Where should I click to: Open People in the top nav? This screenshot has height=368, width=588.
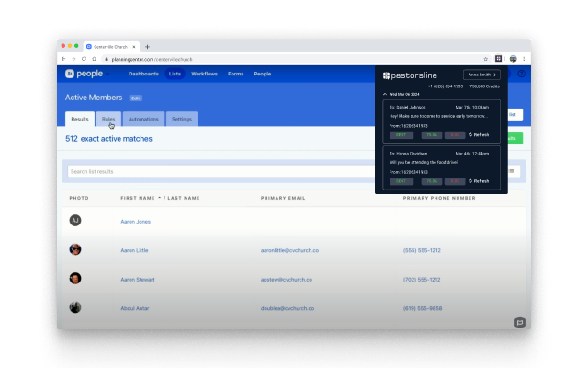263,74
